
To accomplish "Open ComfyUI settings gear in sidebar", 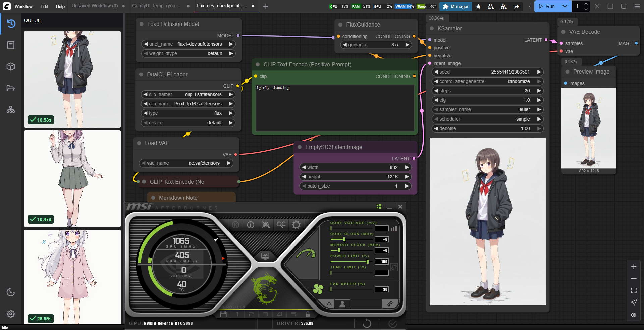I will click(11, 314).
